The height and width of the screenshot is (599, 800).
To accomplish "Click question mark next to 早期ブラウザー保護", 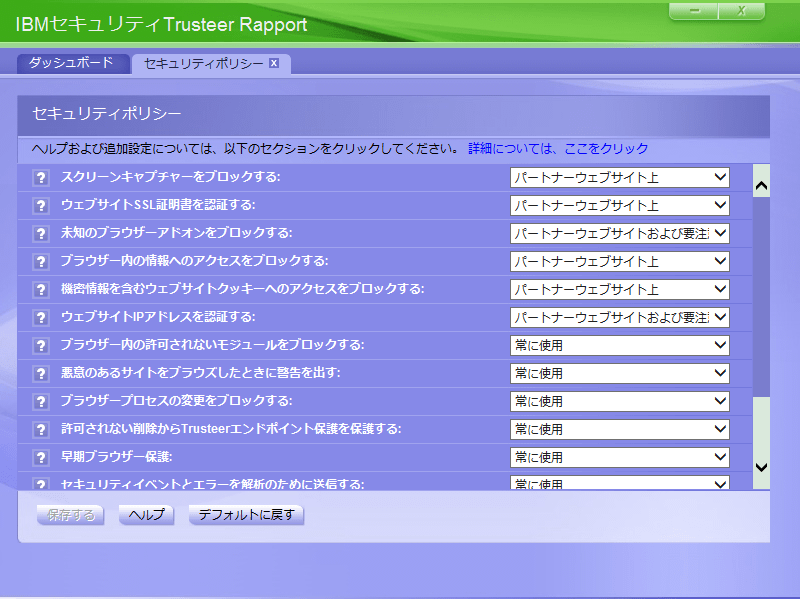I will point(41,458).
